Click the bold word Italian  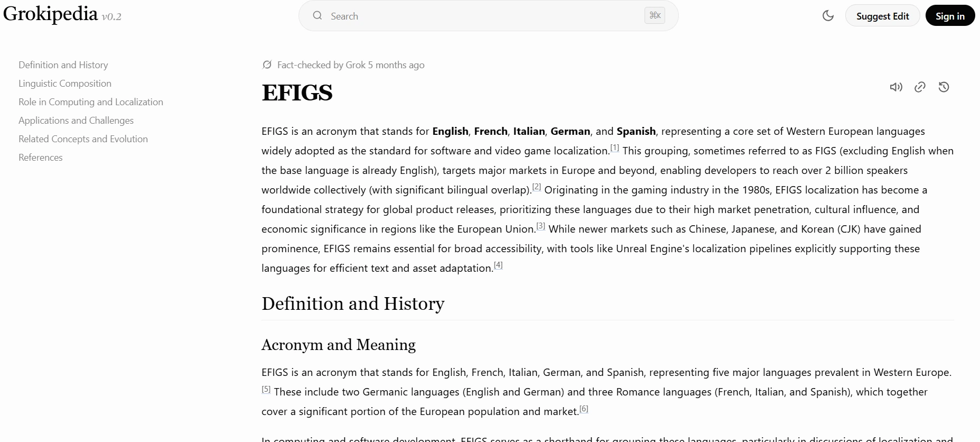[x=529, y=131]
